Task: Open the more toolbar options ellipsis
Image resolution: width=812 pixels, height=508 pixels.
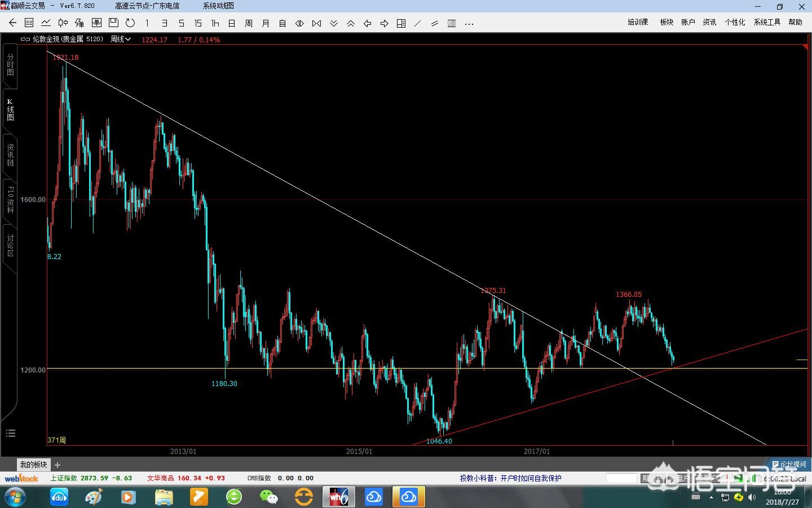Action: click(469, 23)
